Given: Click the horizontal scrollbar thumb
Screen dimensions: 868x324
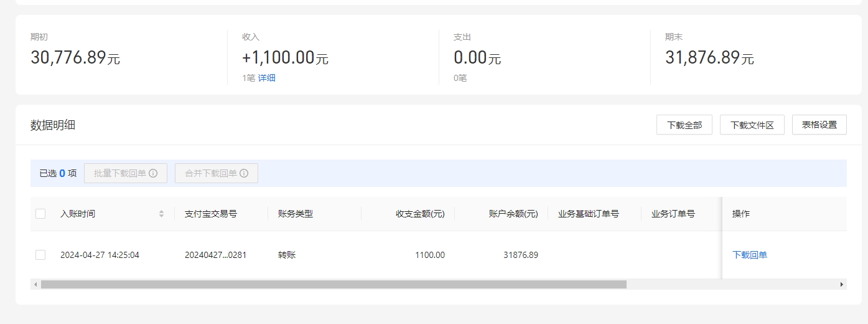Looking at the screenshot, I should [334, 284].
